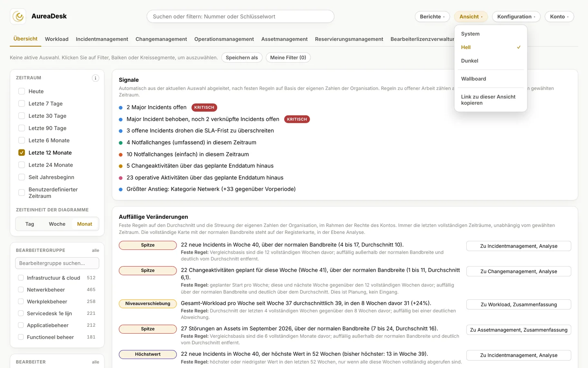
Task: Set chart unit to Tag
Action: point(30,224)
